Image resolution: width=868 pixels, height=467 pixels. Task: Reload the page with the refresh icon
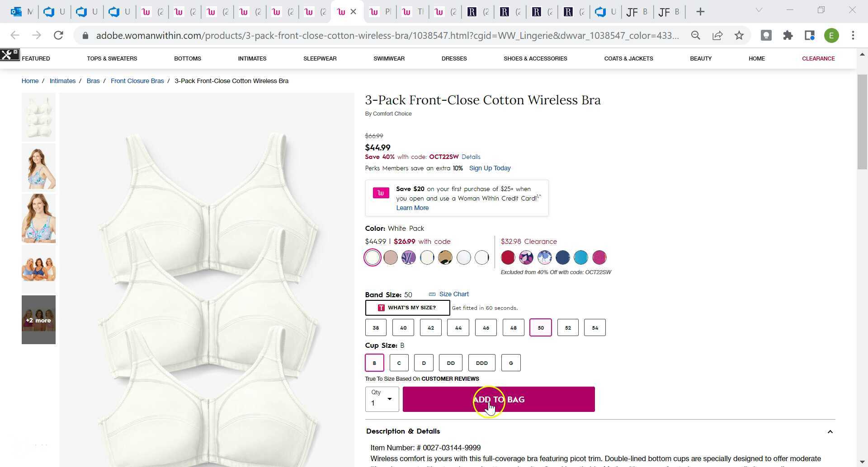58,35
